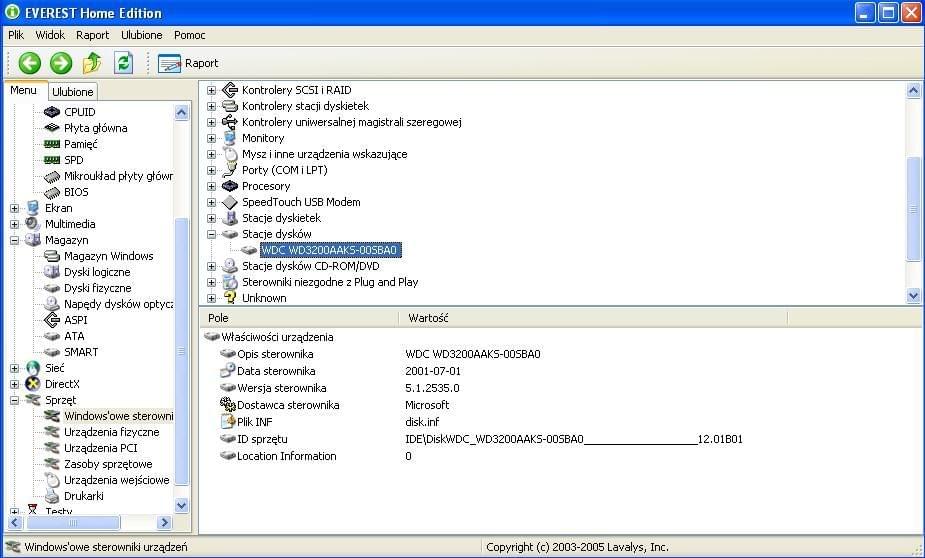
Task: Open the Ulubione menu
Action: click(x=141, y=35)
